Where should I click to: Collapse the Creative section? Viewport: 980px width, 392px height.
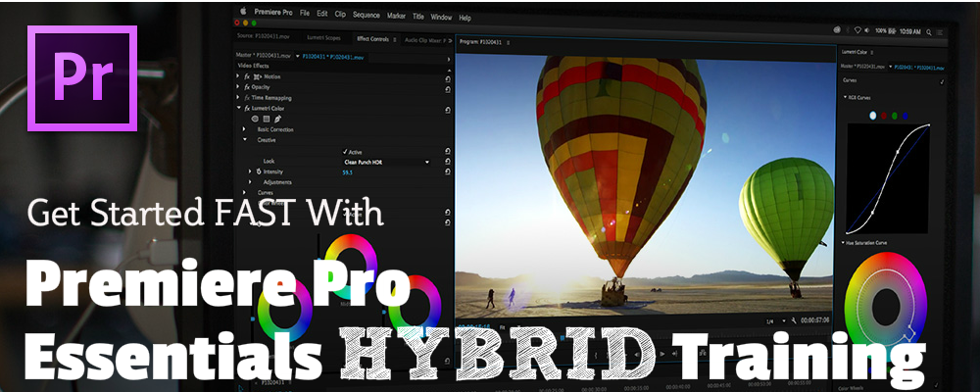[244, 139]
